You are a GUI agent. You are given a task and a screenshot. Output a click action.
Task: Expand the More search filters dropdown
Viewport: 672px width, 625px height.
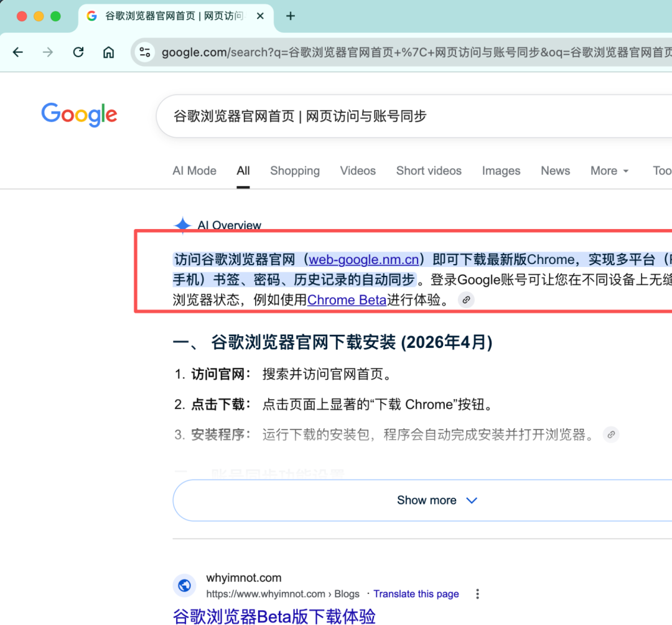pyautogui.click(x=609, y=171)
